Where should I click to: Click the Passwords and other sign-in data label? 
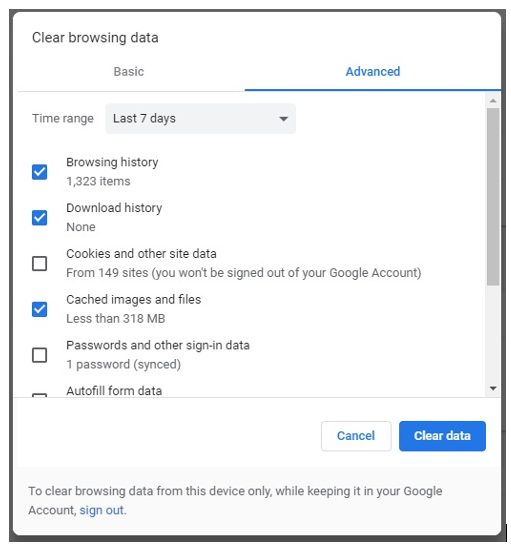pos(158,345)
